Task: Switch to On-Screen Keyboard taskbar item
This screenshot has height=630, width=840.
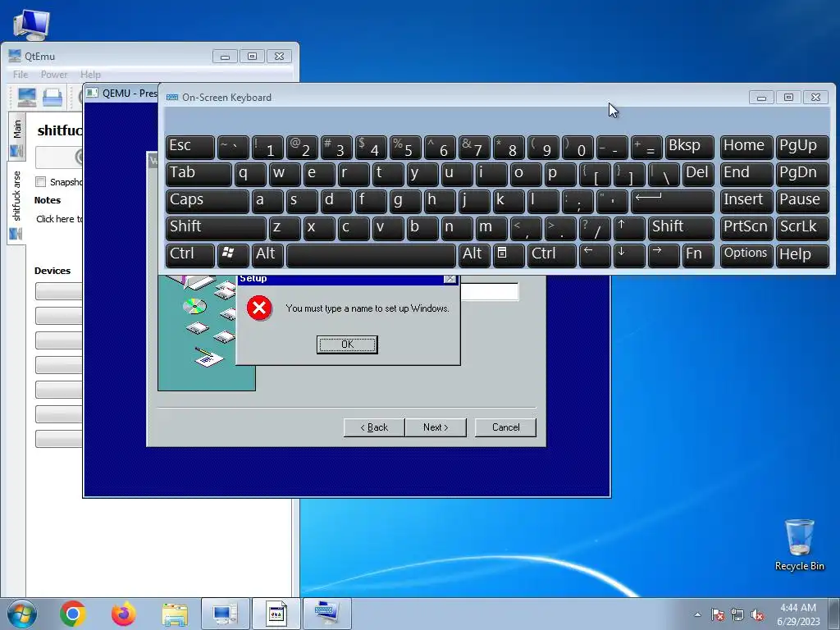Action: 326,614
